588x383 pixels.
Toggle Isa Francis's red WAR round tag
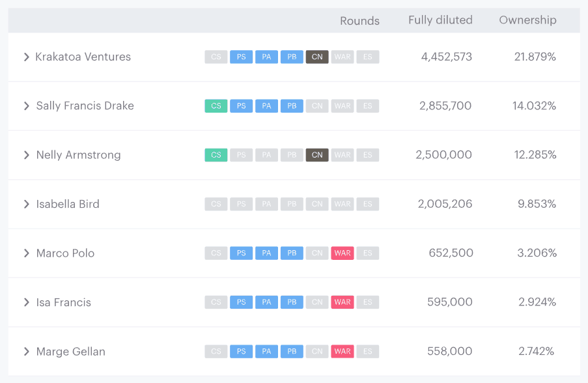coord(343,302)
